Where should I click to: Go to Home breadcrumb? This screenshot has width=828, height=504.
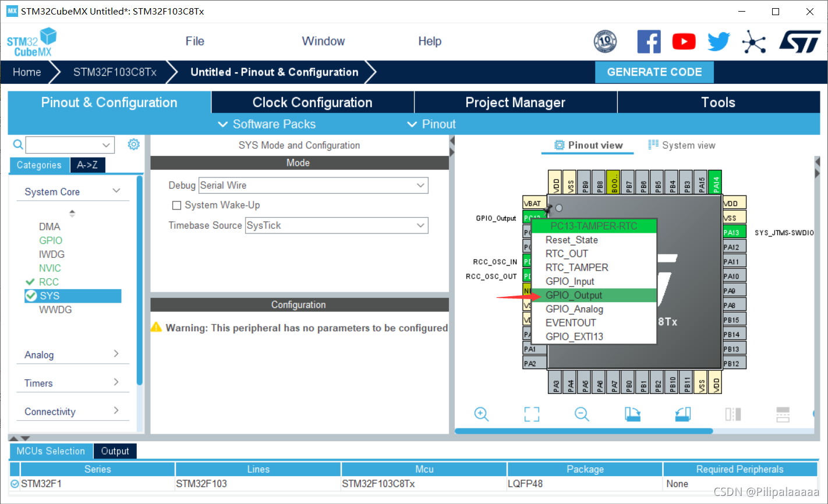[27, 72]
